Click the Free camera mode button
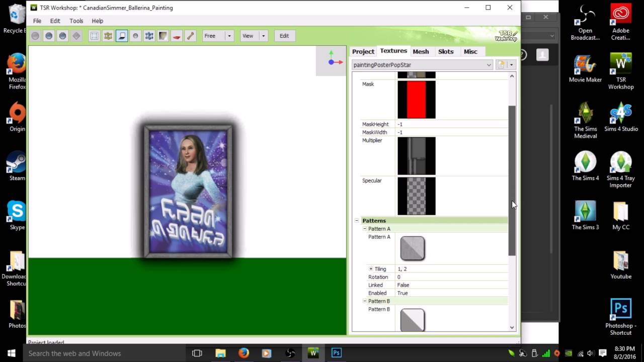The width and height of the screenshot is (644, 362). [214, 36]
